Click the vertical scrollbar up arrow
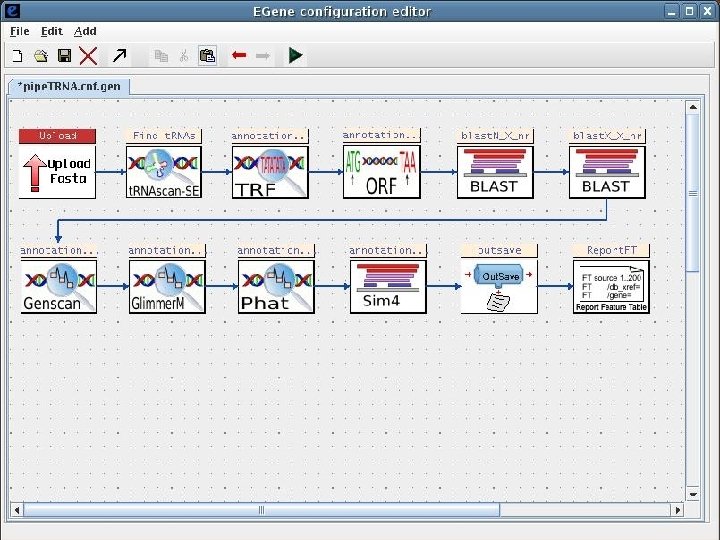 [693, 107]
